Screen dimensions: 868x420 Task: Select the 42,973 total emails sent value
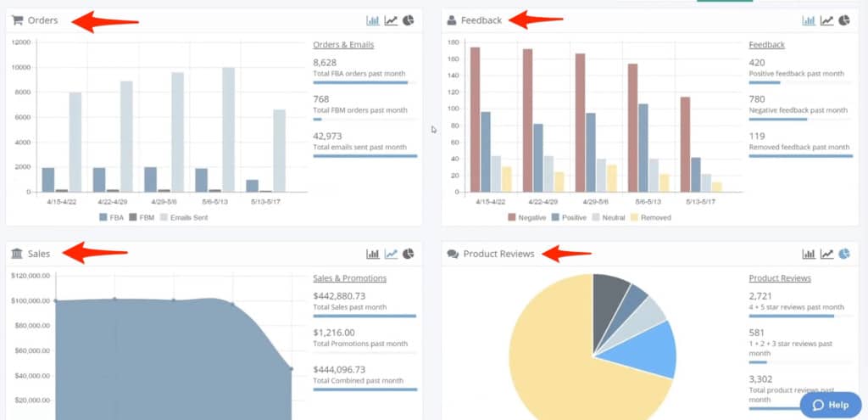coord(327,136)
